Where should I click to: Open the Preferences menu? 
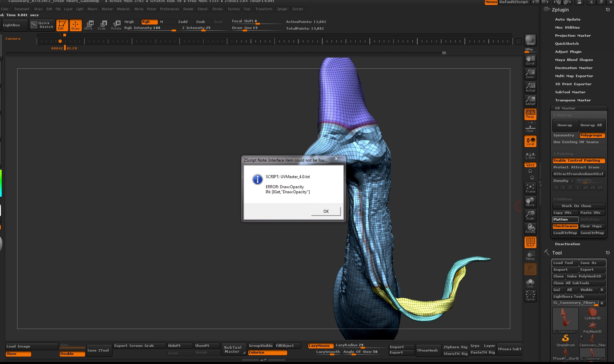(x=169, y=9)
